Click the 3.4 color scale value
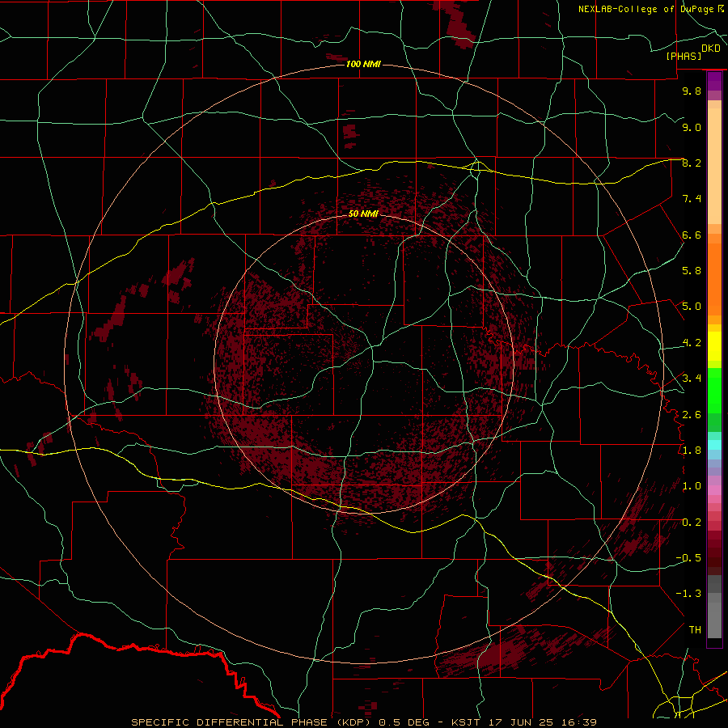Screen dimensions: 728x728 692,379
